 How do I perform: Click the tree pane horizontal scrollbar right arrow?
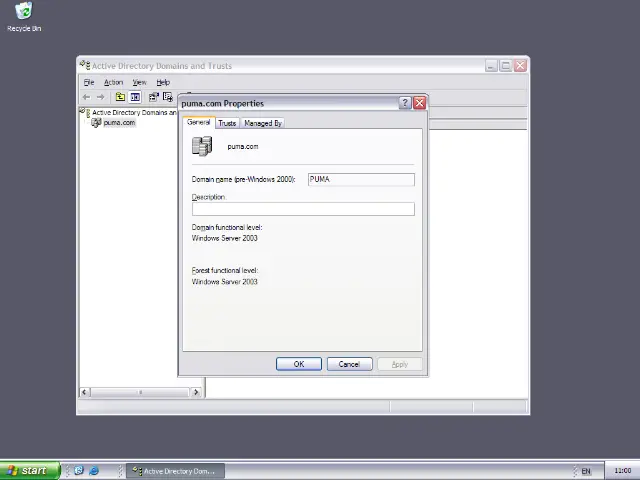click(x=196, y=392)
